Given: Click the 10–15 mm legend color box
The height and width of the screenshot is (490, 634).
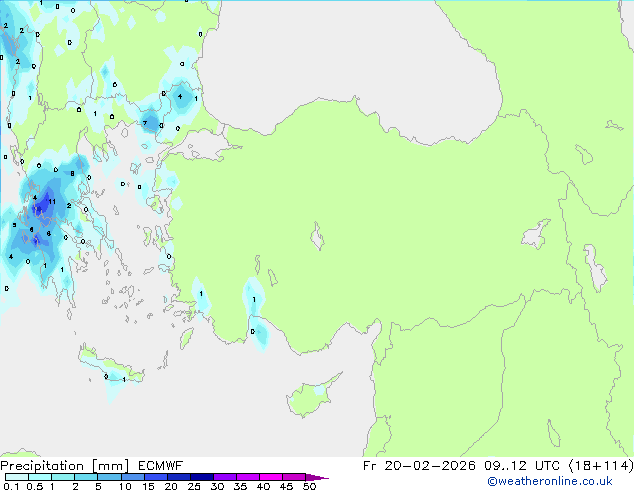Looking at the screenshot, I should click(132, 477).
